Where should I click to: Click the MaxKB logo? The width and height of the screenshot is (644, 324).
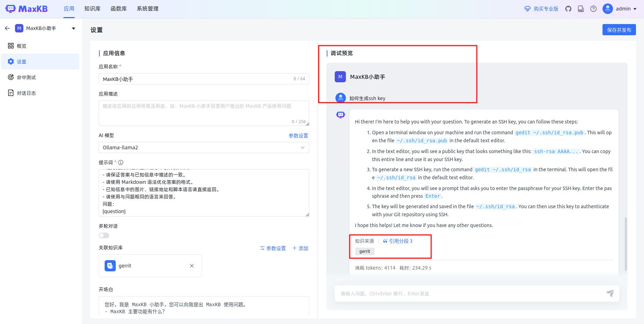click(x=26, y=9)
